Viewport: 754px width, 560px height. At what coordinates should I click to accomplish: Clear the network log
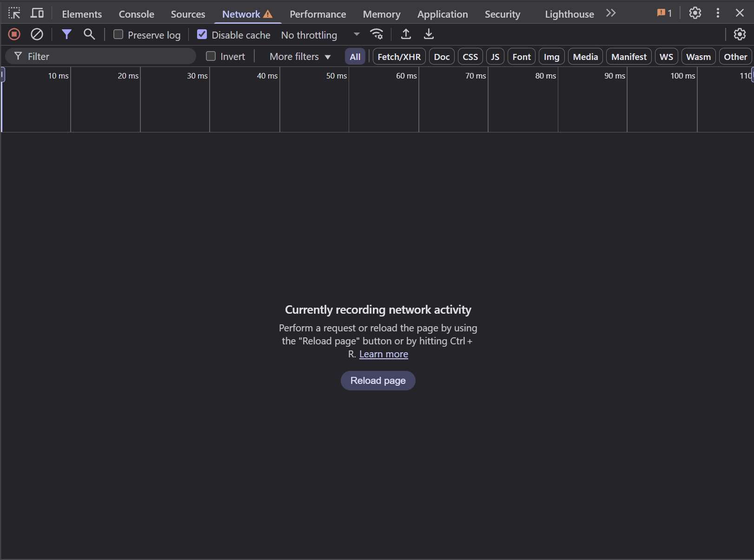[37, 34]
